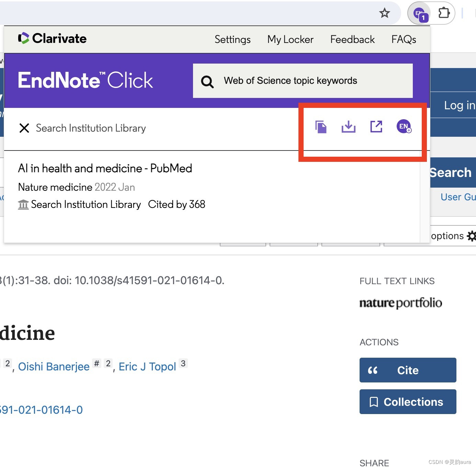
Task: Open User Guide link
Action: [458, 197]
